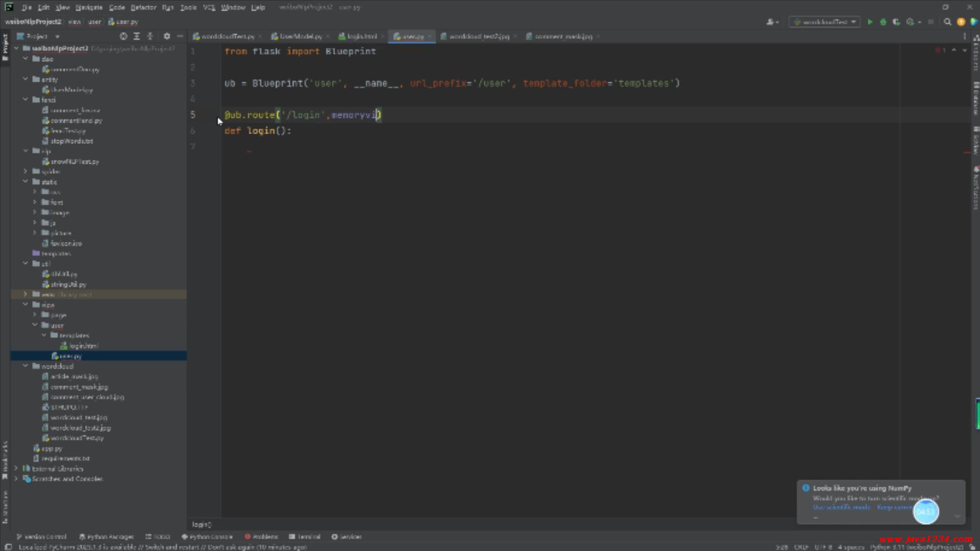Toggle the Python Console tool window
Viewport: 980px width, 551px height.
[207, 537]
